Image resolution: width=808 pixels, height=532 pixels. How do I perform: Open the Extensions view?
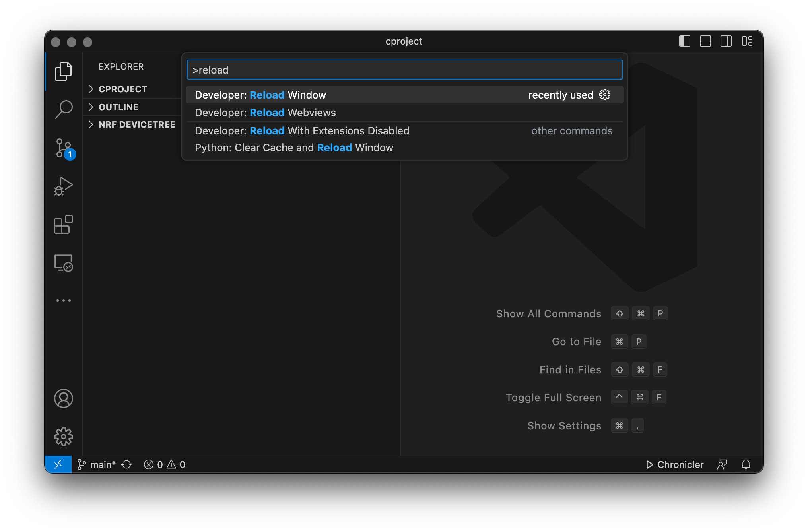(64, 225)
